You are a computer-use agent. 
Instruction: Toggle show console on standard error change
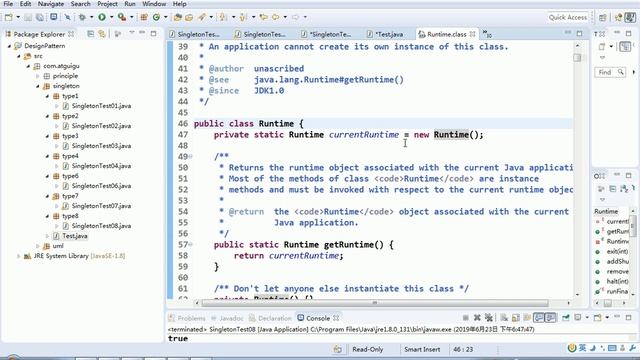(x=551, y=318)
